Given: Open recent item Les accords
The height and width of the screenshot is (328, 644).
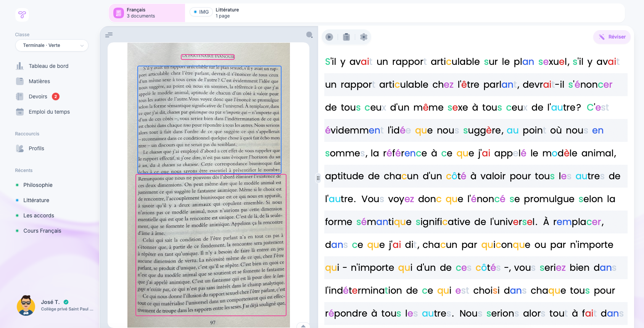Looking at the screenshot, I should pyautogui.click(x=39, y=215).
